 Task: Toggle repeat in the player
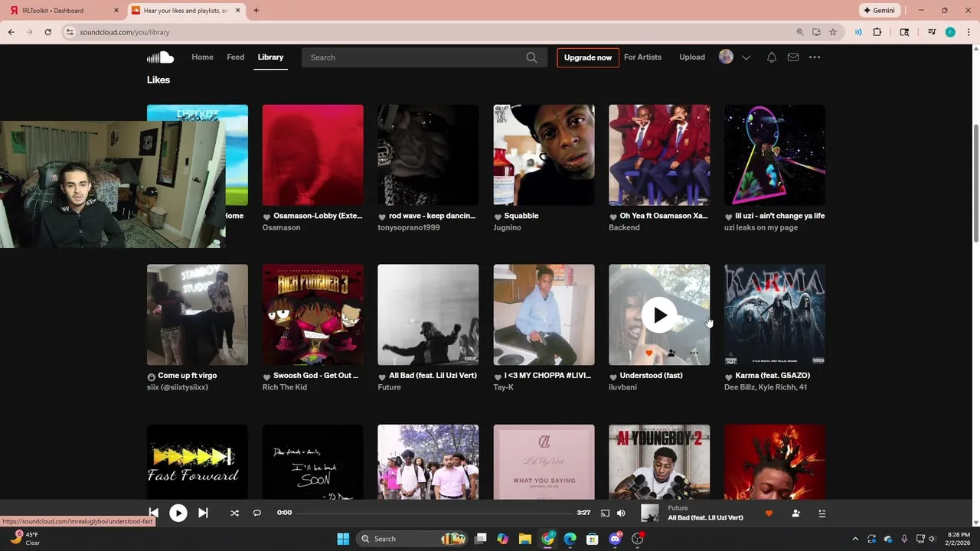(x=257, y=513)
